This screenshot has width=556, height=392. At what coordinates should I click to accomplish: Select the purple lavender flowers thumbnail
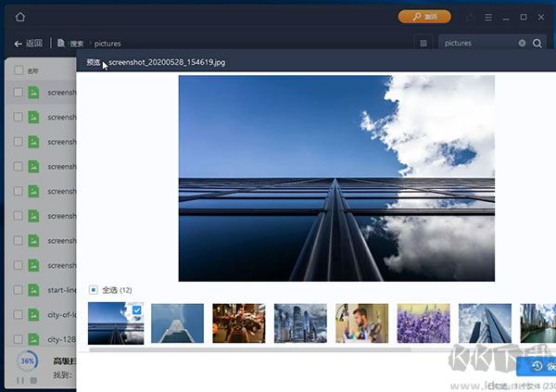423,323
